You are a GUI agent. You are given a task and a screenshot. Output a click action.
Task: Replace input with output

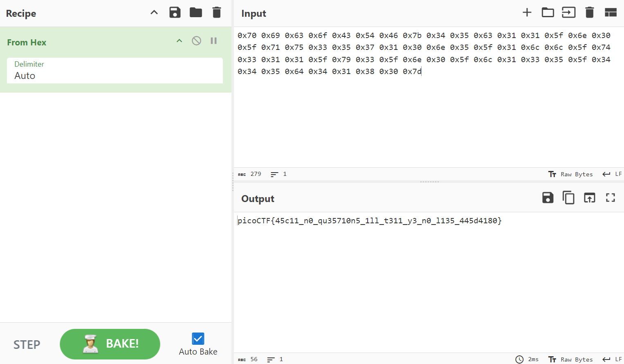point(589,198)
